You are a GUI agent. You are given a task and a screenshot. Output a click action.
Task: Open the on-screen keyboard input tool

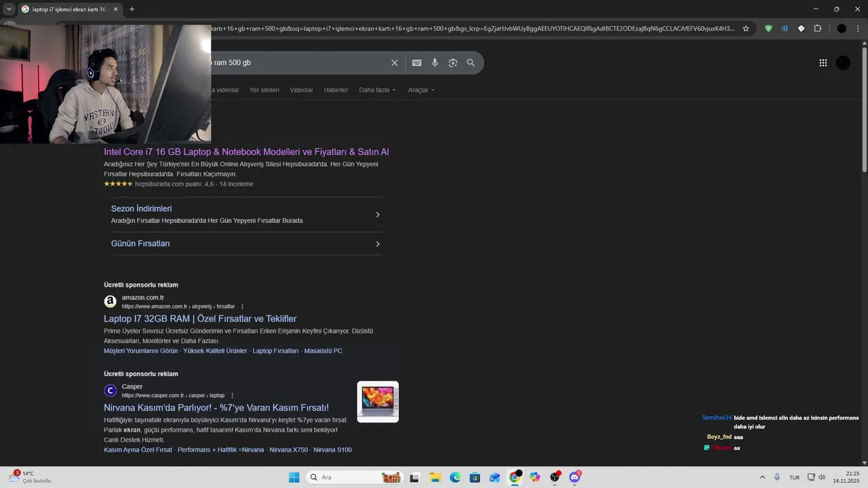click(416, 62)
